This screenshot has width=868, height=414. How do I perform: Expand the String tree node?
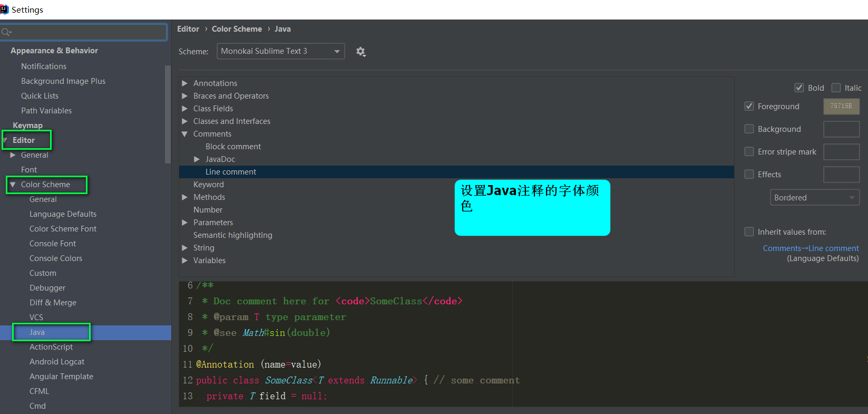pos(184,248)
